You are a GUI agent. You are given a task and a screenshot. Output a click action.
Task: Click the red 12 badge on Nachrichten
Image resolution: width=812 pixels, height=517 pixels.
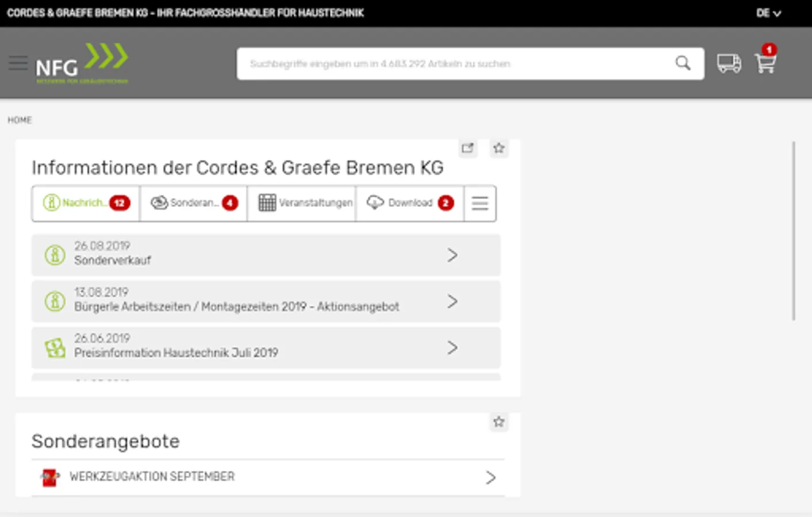tap(120, 203)
